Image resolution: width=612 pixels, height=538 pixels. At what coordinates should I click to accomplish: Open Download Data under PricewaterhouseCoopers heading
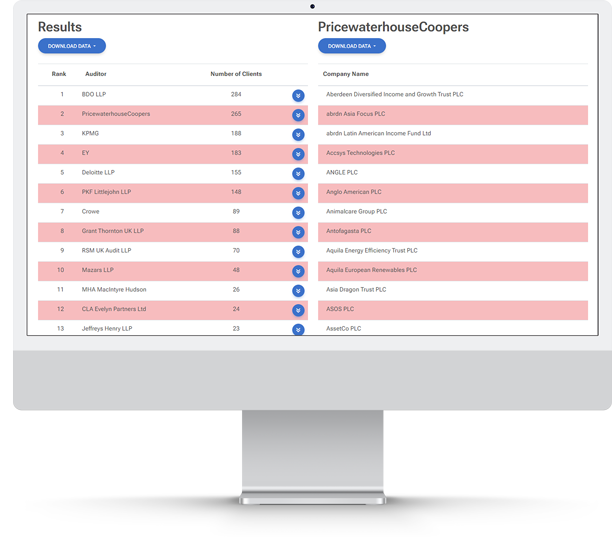pos(352,46)
